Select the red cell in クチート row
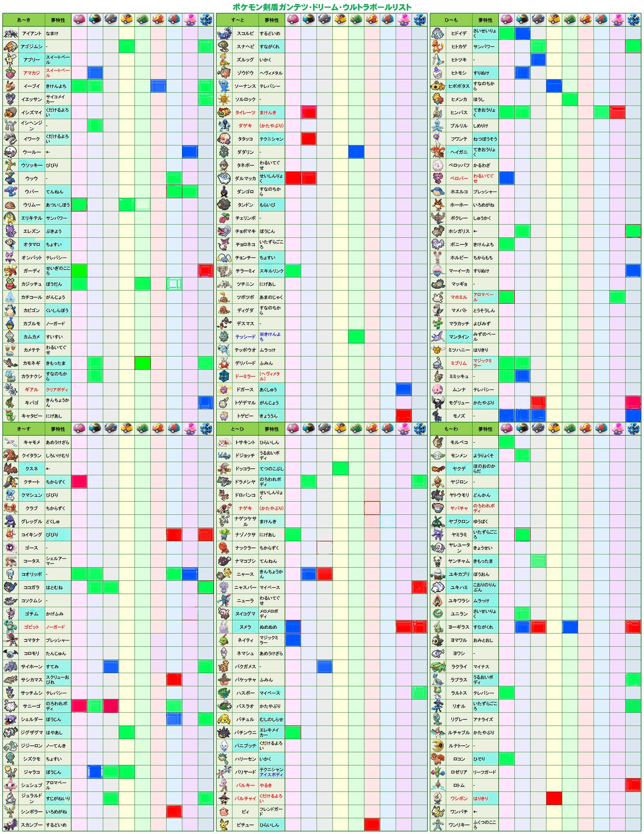 coord(79,482)
